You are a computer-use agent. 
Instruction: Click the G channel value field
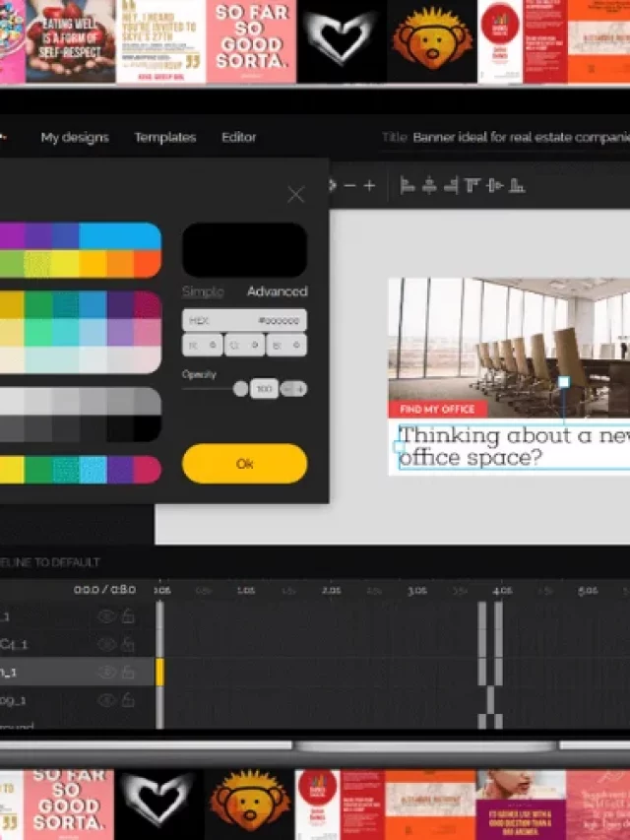point(245,345)
